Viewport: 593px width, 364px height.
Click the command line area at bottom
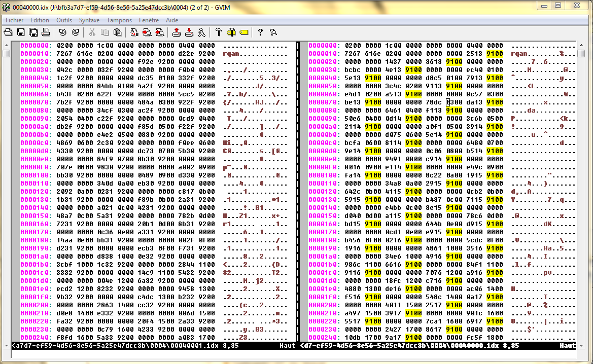point(294,354)
